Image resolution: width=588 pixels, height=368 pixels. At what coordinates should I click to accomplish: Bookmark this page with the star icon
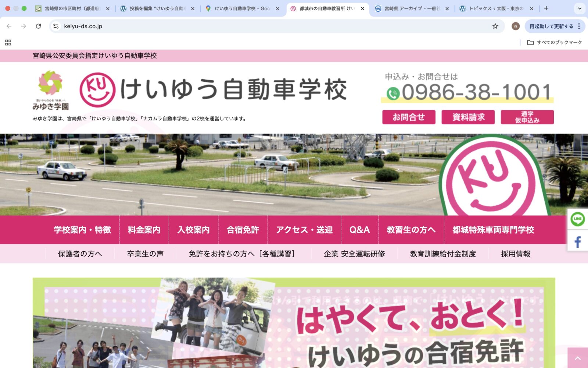(x=496, y=26)
